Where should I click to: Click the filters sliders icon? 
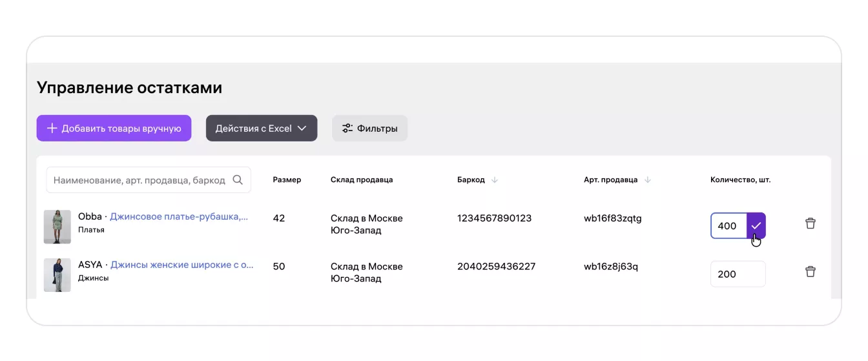(x=347, y=128)
